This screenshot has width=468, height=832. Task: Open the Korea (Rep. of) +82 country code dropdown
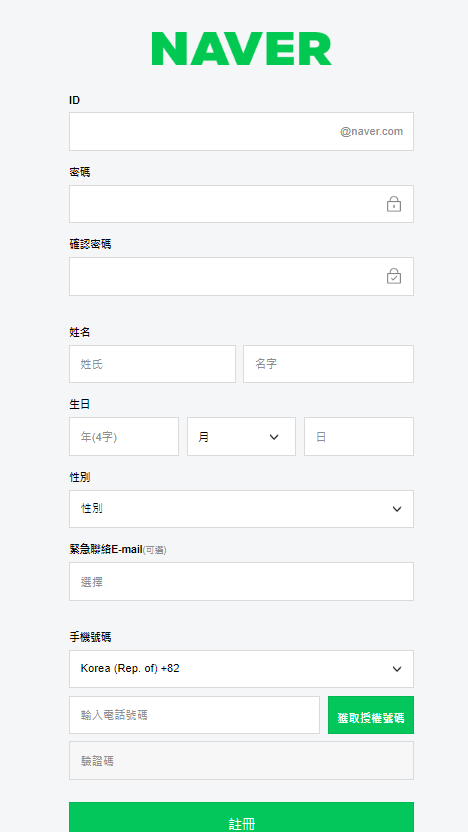pos(241,669)
